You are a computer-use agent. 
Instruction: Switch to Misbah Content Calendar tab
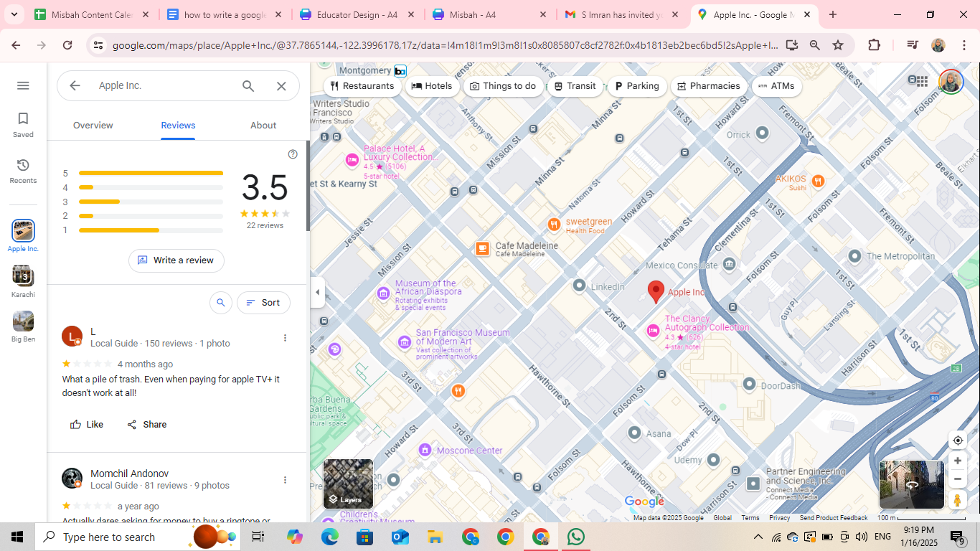coord(93,14)
